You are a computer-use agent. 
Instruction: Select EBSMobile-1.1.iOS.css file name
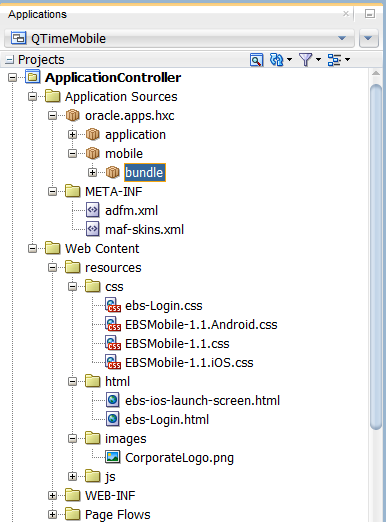[189, 363]
